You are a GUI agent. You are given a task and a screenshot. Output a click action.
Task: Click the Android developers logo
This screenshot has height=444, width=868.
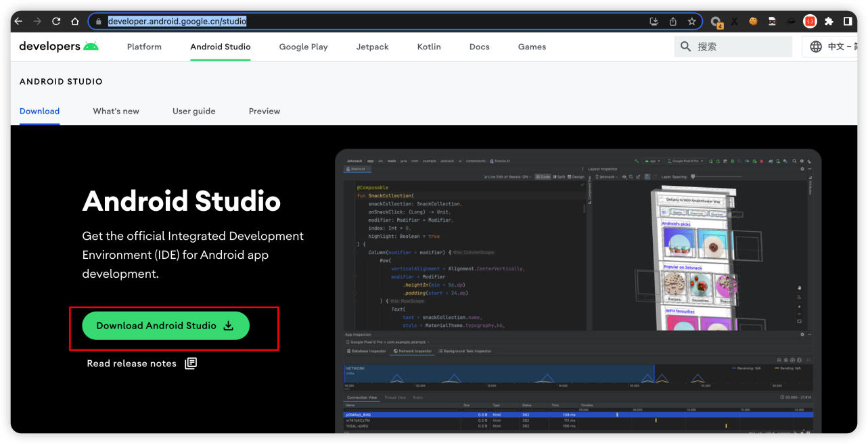click(59, 47)
